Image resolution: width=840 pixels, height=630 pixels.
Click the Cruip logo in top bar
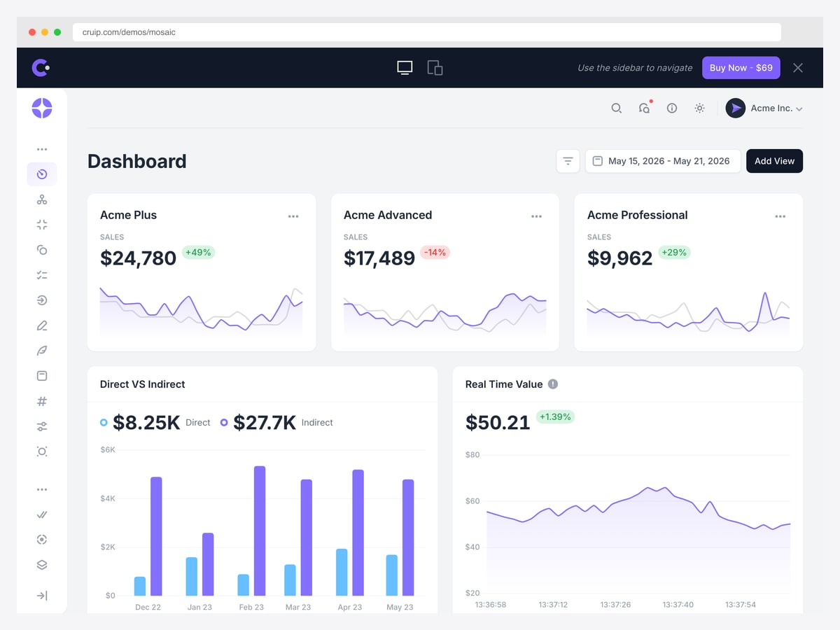(x=41, y=67)
